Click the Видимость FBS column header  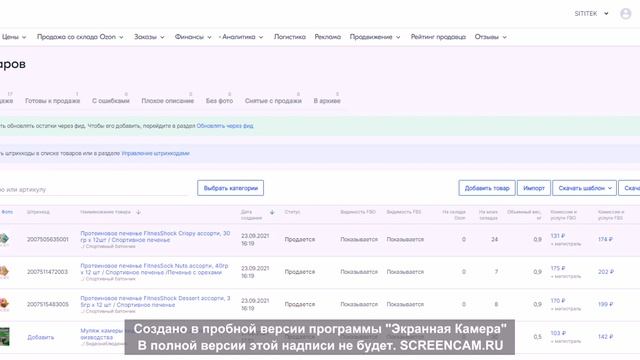[403, 212]
